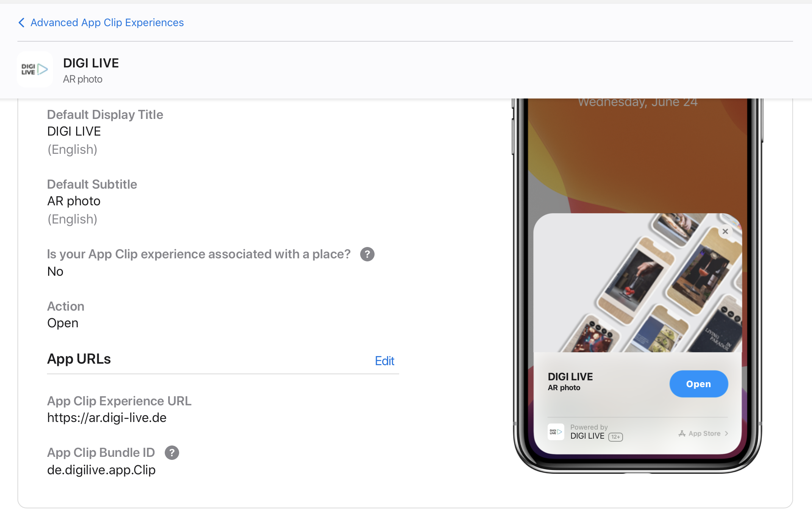Click the 12+ age rating badge
812x522 pixels.
point(615,437)
